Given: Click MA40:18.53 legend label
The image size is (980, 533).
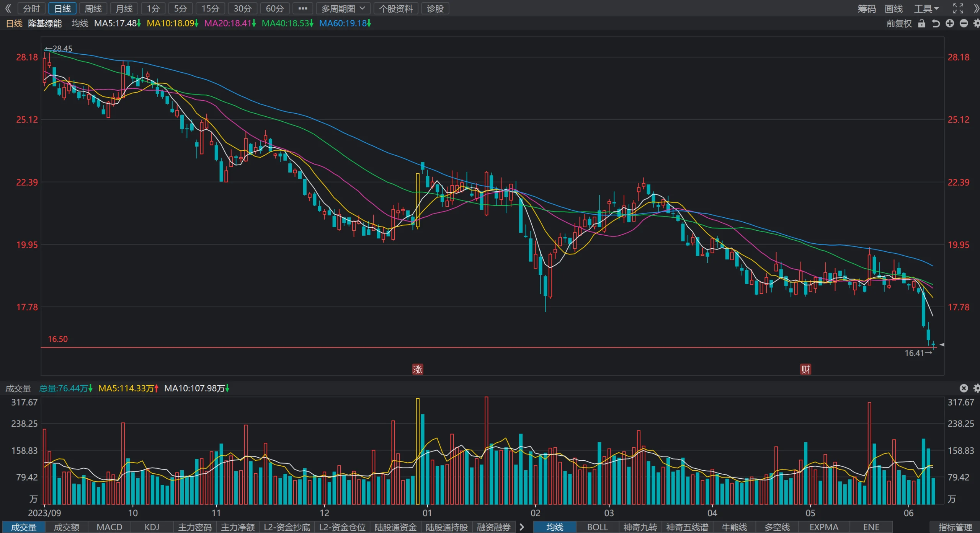Looking at the screenshot, I should pos(287,23).
